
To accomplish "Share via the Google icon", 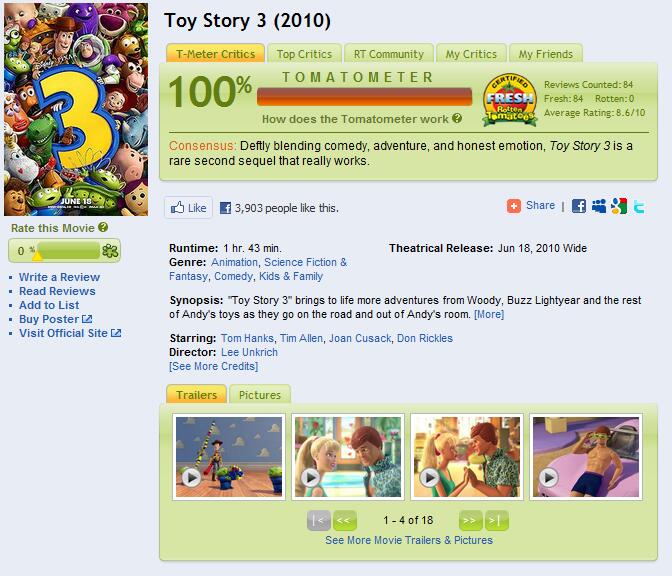I will (x=619, y=206).
